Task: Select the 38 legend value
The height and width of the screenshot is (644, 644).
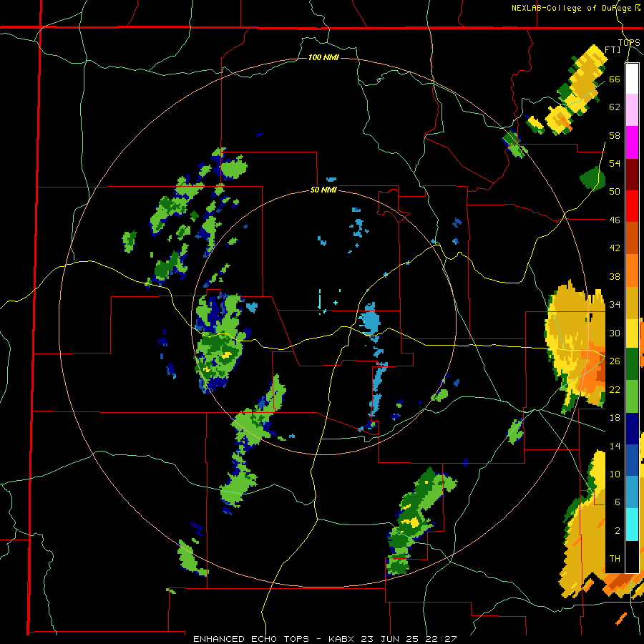Action: (x=615, y=276)
